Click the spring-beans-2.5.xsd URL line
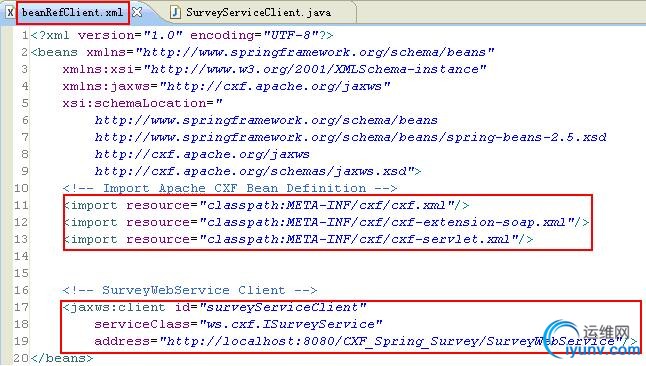646x366 pixels. (351, 137)
